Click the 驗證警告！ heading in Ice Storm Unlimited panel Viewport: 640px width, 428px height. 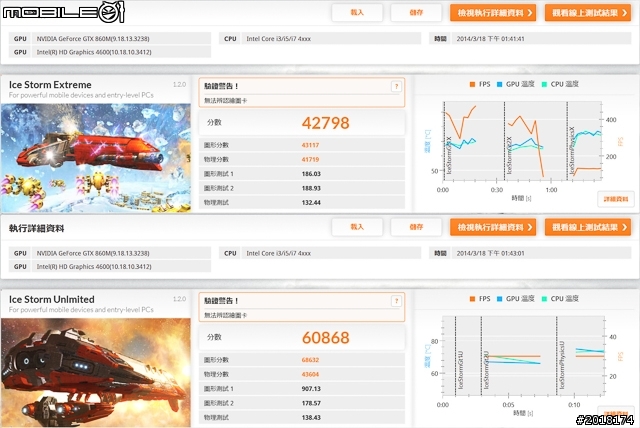click(x=221, y=301)
